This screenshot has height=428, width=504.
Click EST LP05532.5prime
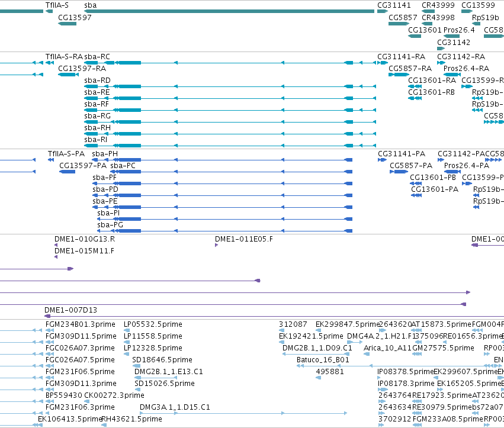(153, 324)
